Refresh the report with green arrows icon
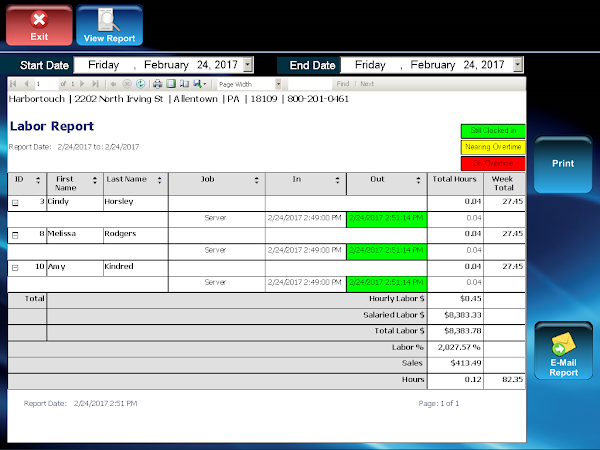This screenshot has width=600, height=450. tap(140, 84)
